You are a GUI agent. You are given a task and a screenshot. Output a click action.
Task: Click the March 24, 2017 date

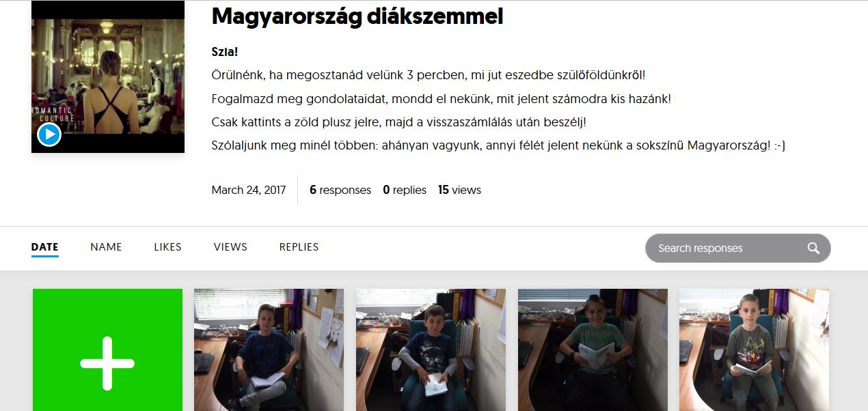click(x=249, y=190)
